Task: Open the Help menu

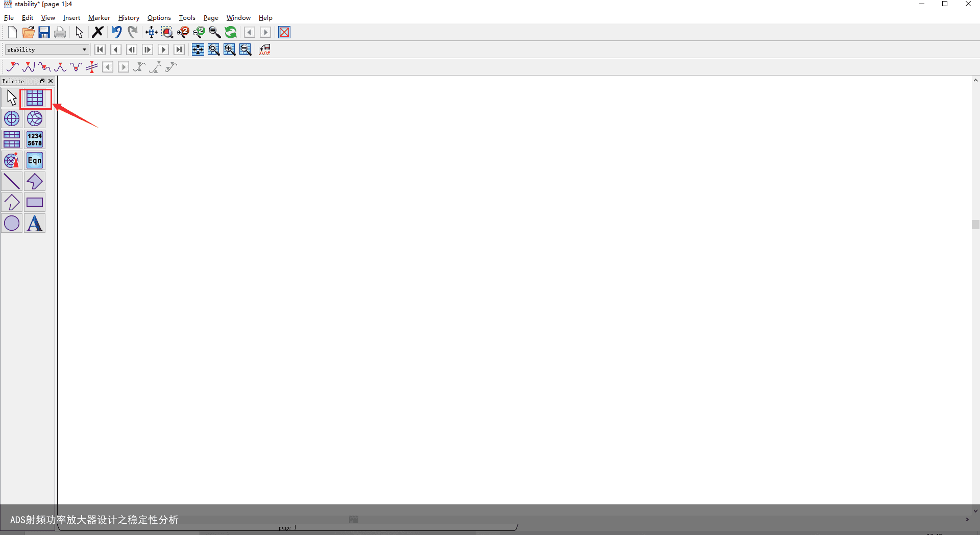Action: point(265,17)
